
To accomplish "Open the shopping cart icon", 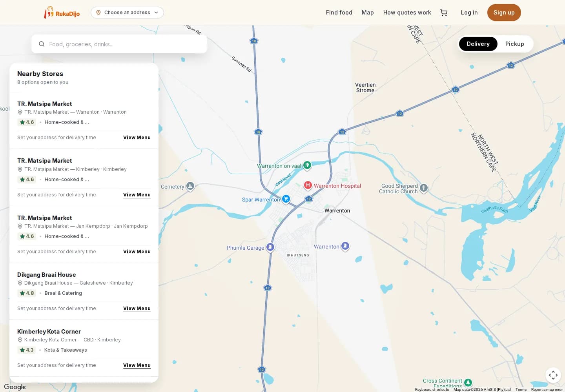I will pyautogui.click(x=444, y=13).
